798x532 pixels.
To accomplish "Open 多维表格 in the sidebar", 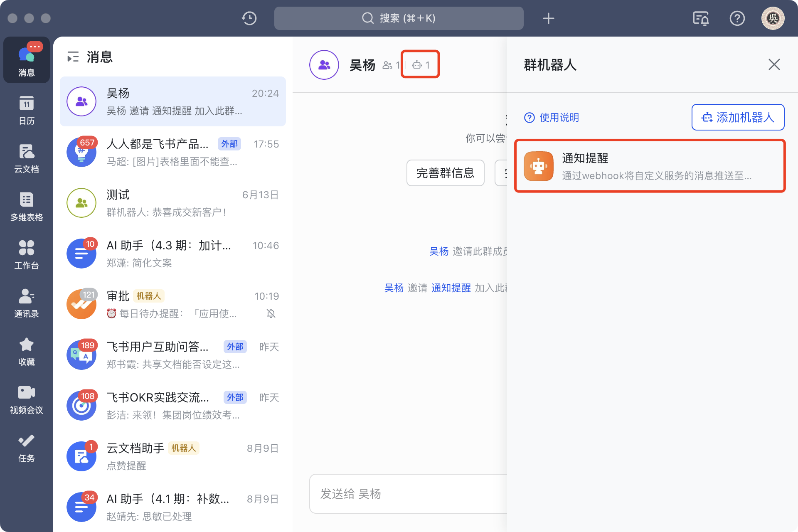I will pyautogui.click(x=27, y=206).
